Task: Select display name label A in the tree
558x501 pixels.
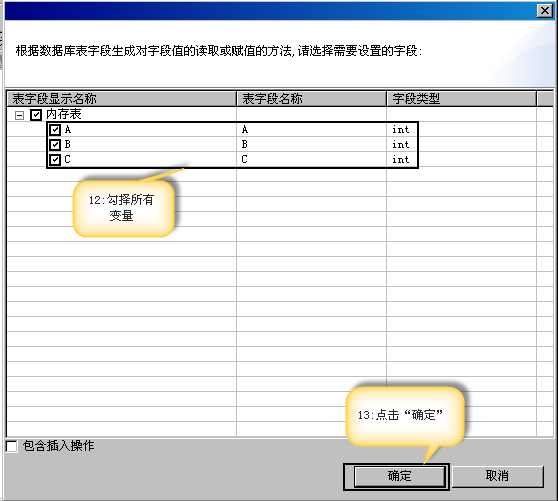Action: coord(68,130)
